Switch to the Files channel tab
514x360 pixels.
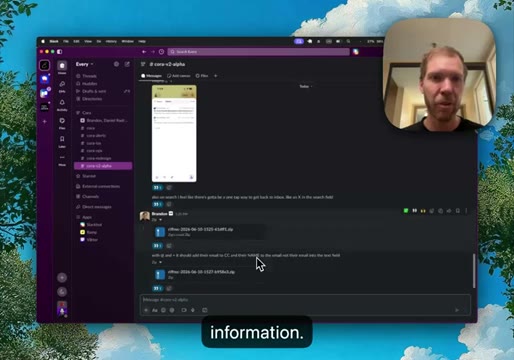click(202, 76)
